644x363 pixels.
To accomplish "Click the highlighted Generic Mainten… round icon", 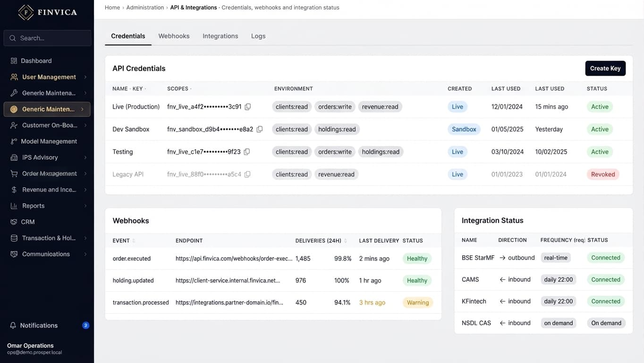I will 14,109.
